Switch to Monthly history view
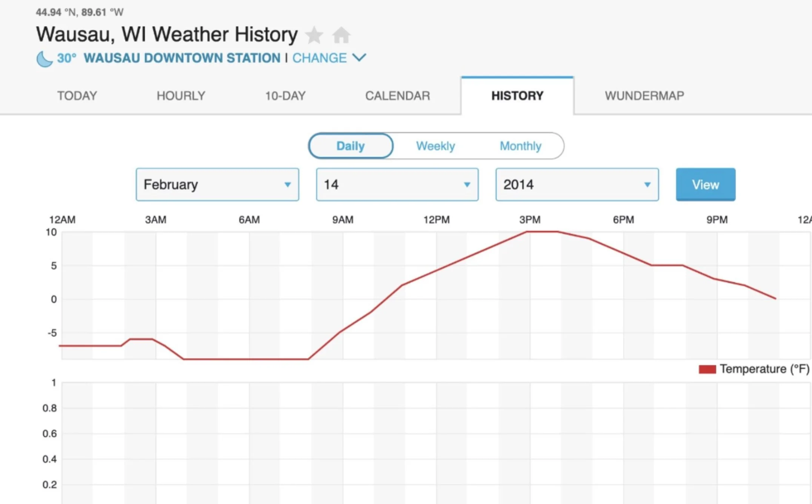The image size is (812, 504). 520,146
